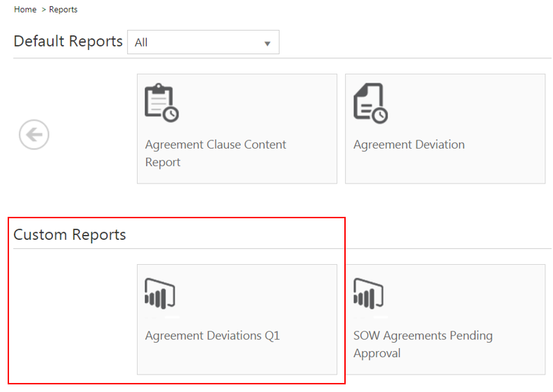This screenshot has width=553, height=392.
Task: Click the Agreement Deviation document clock icon
Action: pyautogui.click(x=370, y=104)
